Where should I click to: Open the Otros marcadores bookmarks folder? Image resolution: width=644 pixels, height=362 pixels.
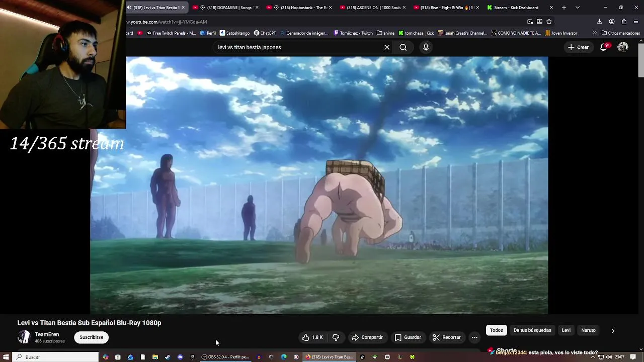[621, 33]
